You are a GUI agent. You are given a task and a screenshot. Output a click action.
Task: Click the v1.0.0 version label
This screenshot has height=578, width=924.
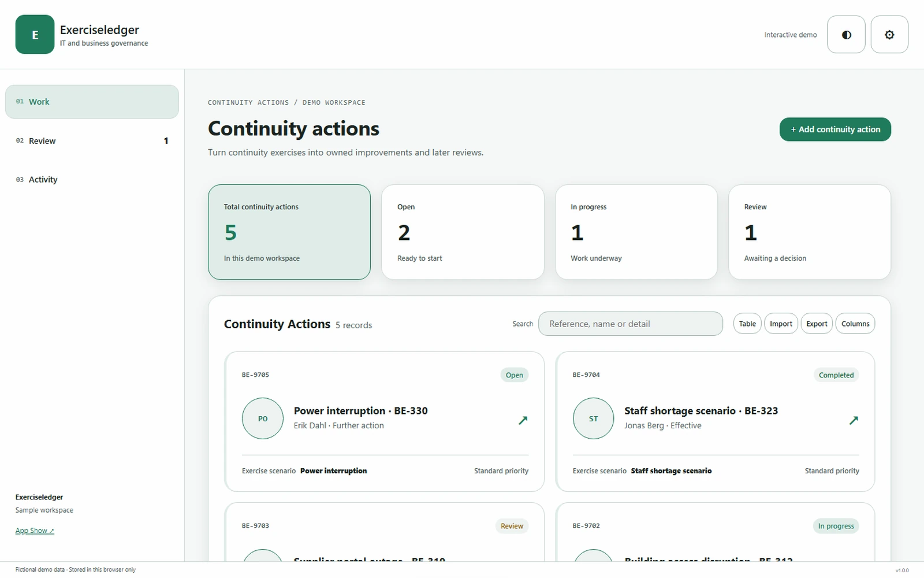(902, 570)
